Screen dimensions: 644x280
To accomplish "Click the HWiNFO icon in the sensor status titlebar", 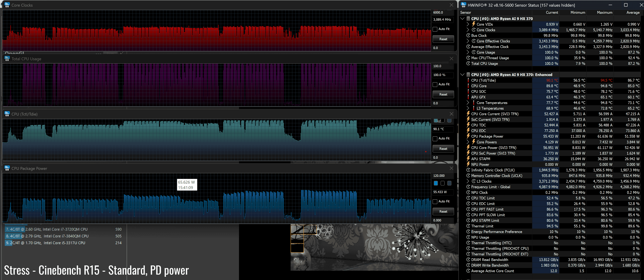I will tap(463, 5).
